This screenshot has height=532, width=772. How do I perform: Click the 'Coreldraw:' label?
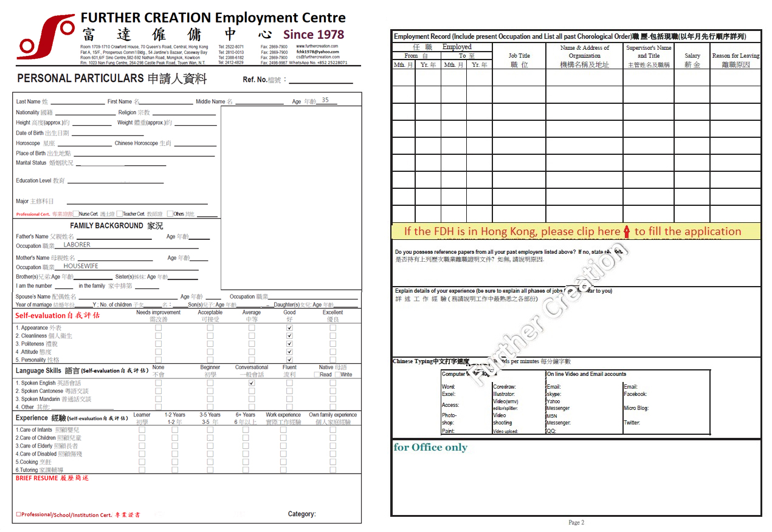505,387
